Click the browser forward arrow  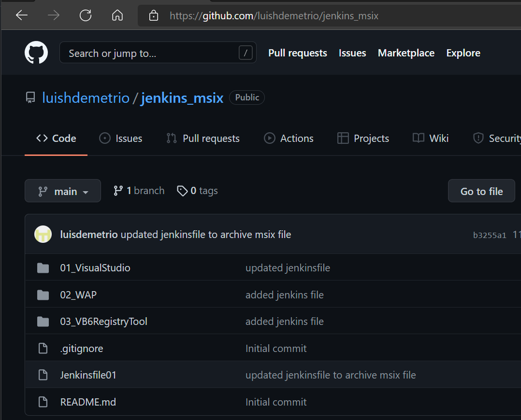pyautogui.click(x=54, y=15)
